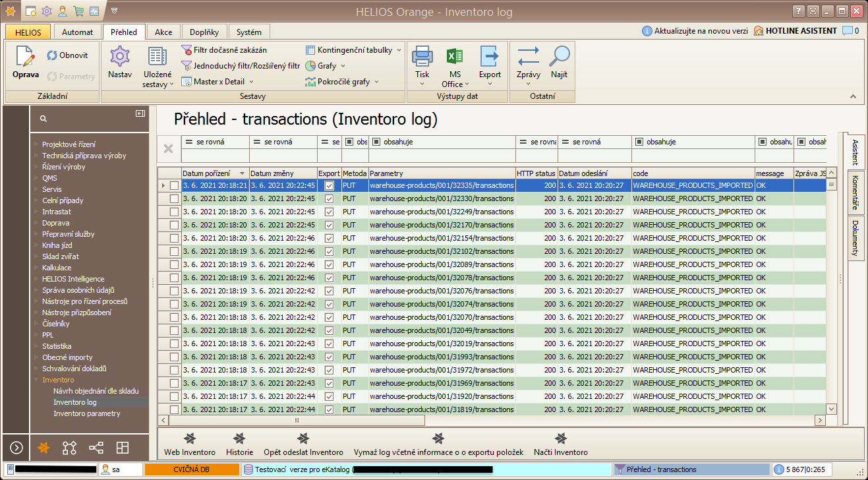The width and height of the screenshot is (868, 480).
Task: Click the Tisk printer icon
Action: pyautogui.click(x=422, y=57)
